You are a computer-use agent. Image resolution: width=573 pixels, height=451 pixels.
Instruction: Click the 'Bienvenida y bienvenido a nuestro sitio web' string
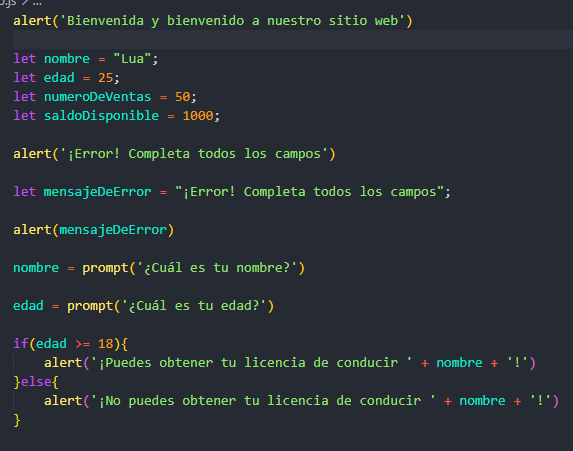(232, 21)
